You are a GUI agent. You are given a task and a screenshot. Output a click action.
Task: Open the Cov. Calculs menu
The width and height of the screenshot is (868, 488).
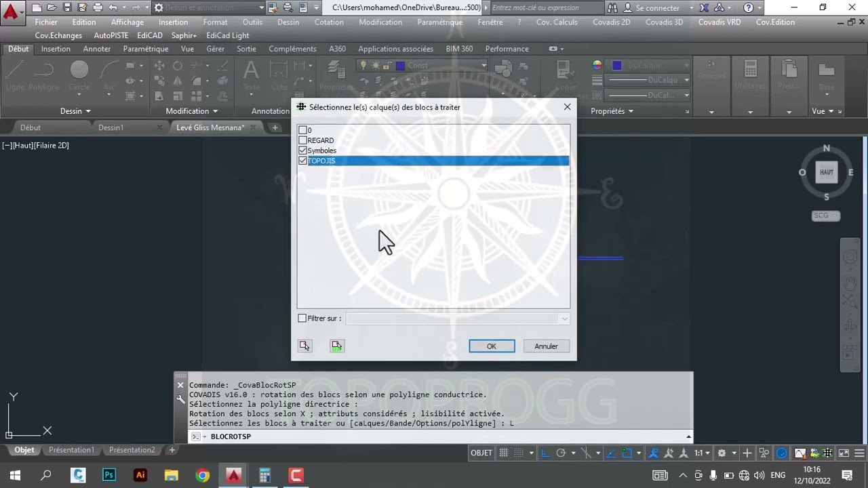(557, 22)
